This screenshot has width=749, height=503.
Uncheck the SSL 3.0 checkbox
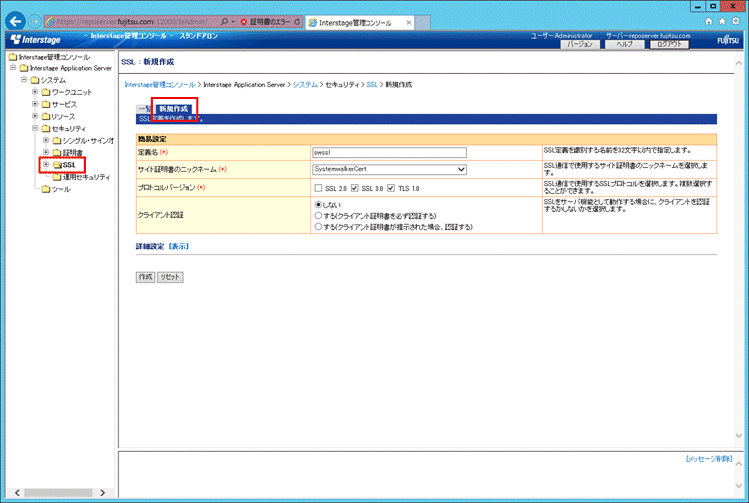pyautogui.click(x=354, y=188)
